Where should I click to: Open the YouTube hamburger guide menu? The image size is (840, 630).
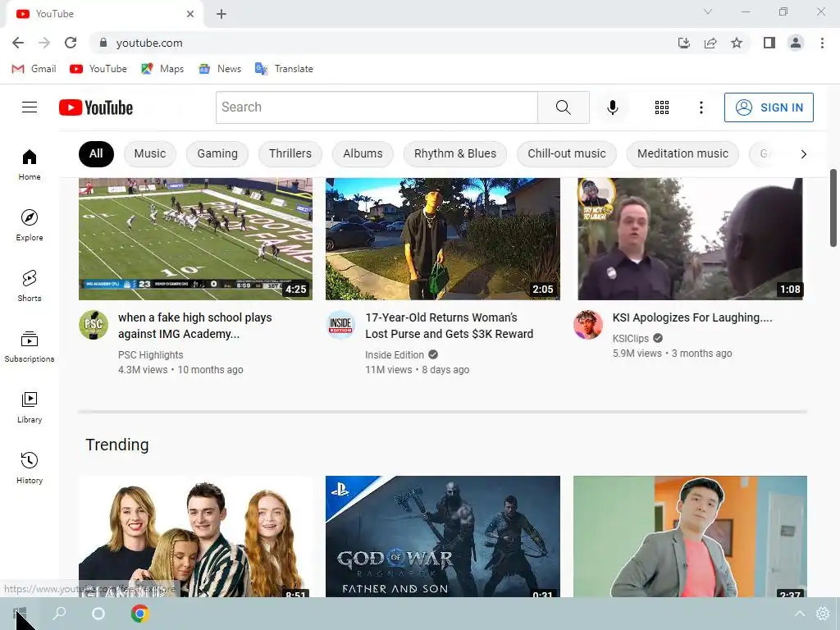pyautogui.click(x=30, y=107)
